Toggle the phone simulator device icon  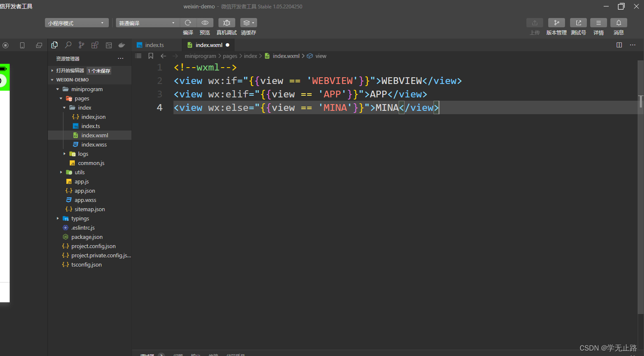[x=22, y=45]
